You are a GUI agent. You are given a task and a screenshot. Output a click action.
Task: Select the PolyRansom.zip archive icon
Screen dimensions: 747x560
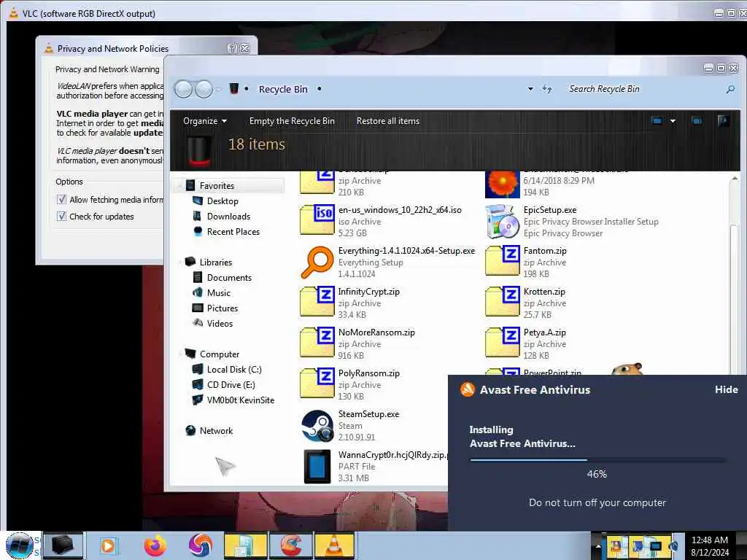pos(317,384)
